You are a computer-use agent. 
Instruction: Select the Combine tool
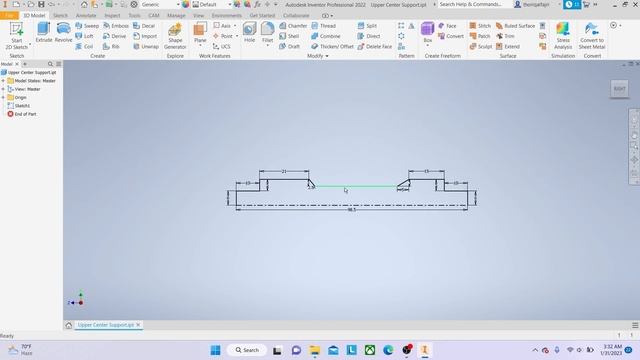click(x=325, y=36)
